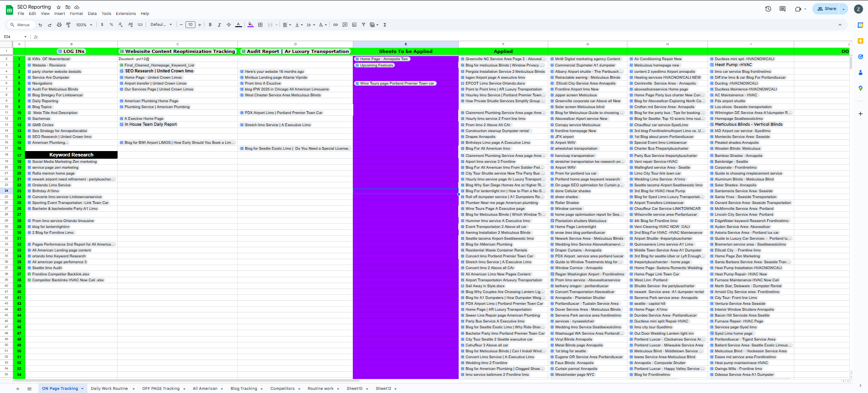Viewport: 868px width, 393px height.
Task: Open version history clock icon
Action: [768, 9]
